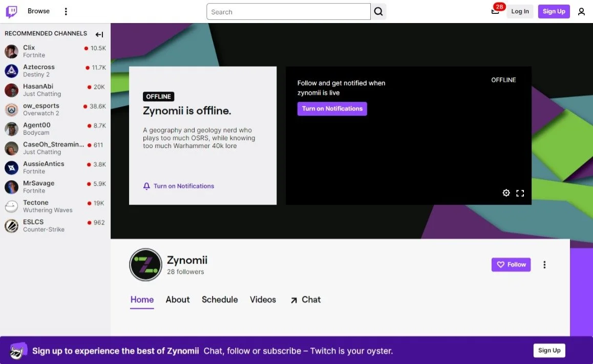This screenshot has width=593, height=364.
Task: Click the Wuthering Waves game label
Action: [48, 210]
